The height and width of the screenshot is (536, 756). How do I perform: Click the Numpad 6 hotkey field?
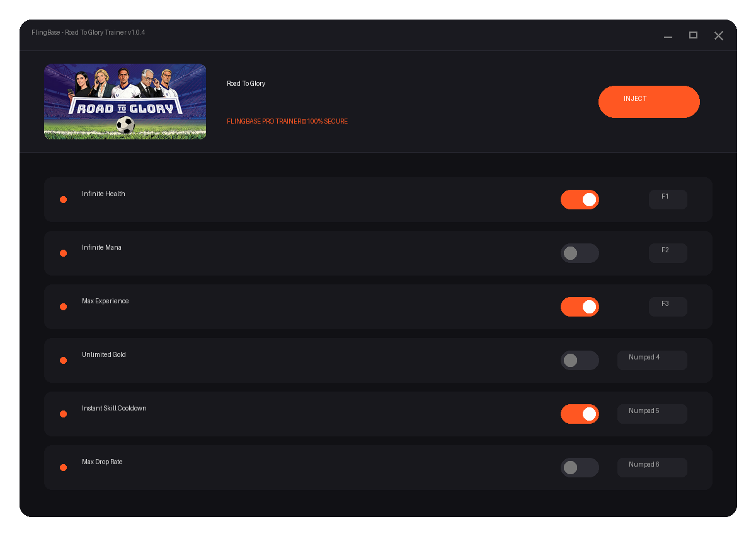pyautogui.click(x=652, y=467)
